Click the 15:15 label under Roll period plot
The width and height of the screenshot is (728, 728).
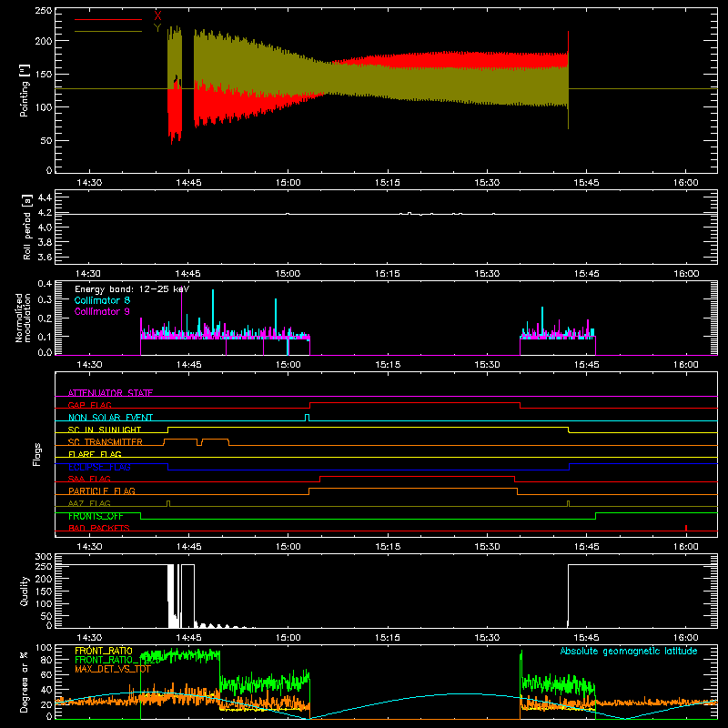click(388, 274)
